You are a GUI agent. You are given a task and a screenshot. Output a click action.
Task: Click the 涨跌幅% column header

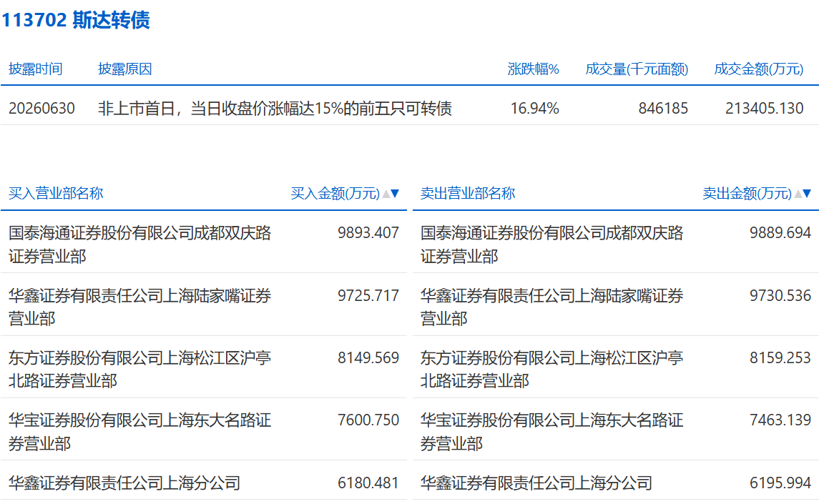click(534, 69)
